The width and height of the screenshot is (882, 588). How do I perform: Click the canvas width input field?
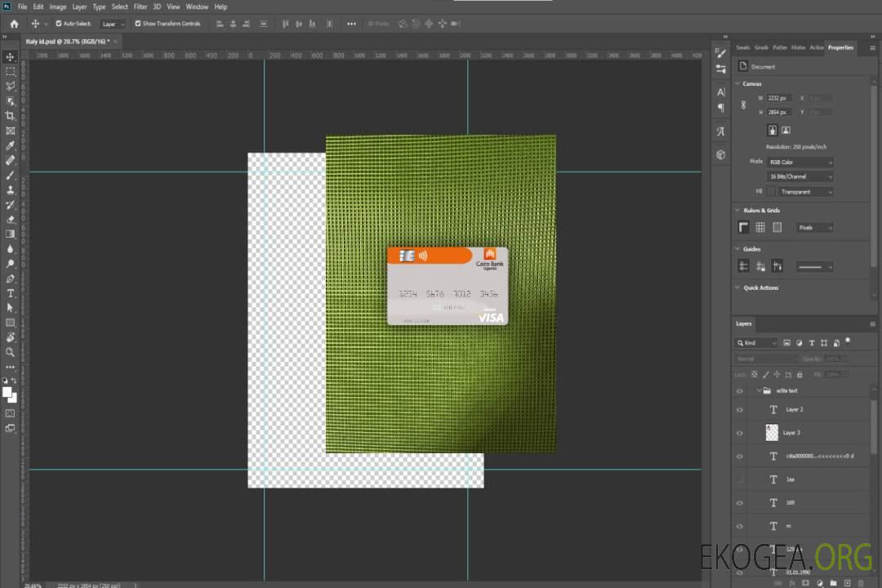[778, 98]
